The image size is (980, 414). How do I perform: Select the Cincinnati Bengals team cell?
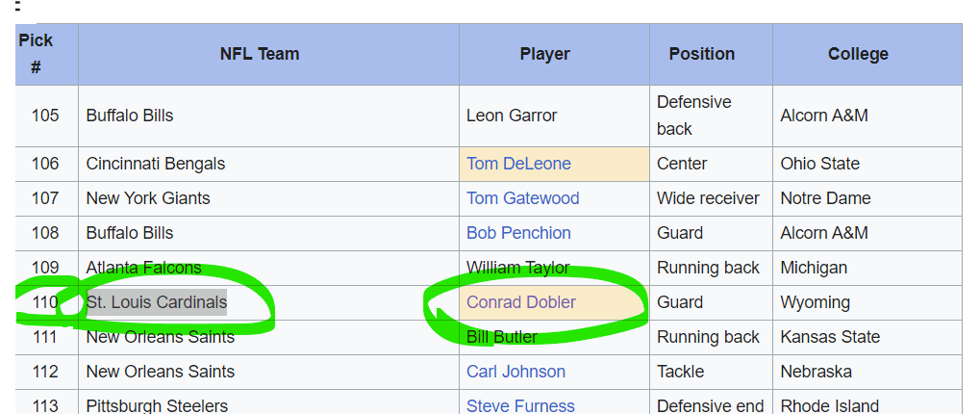click(156, 164)
